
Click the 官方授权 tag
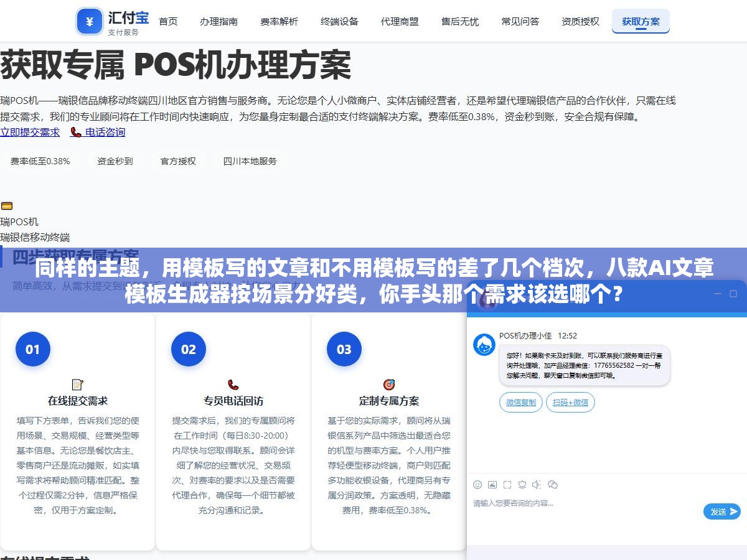178,161
